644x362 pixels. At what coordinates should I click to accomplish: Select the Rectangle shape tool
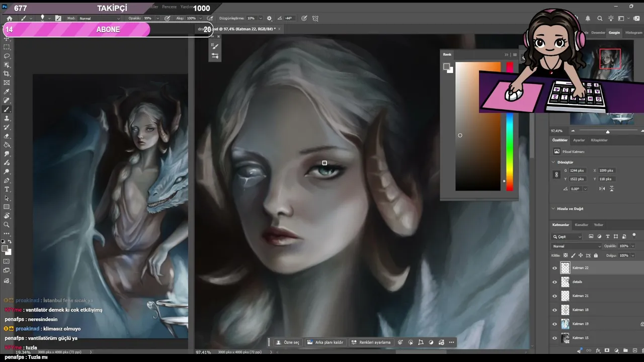[x=7, y=207]
